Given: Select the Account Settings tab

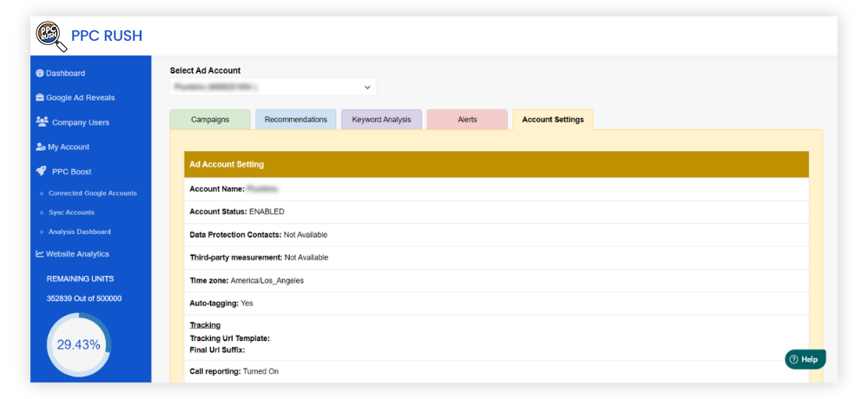Looking at the screenshot, I should coord(553,120).
